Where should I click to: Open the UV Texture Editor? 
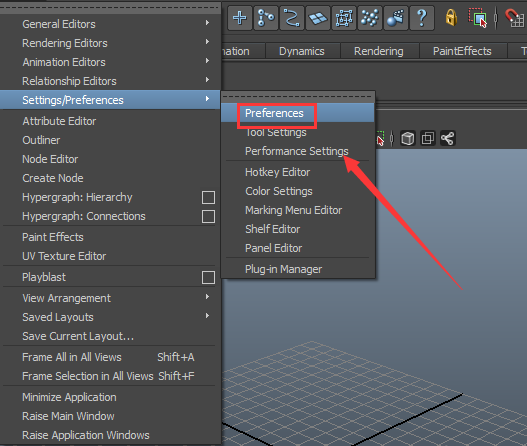110,256
